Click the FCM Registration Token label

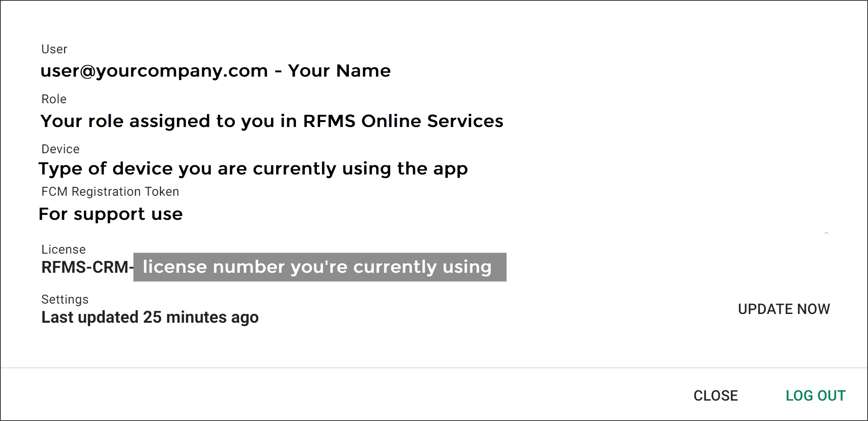(110, 192)
